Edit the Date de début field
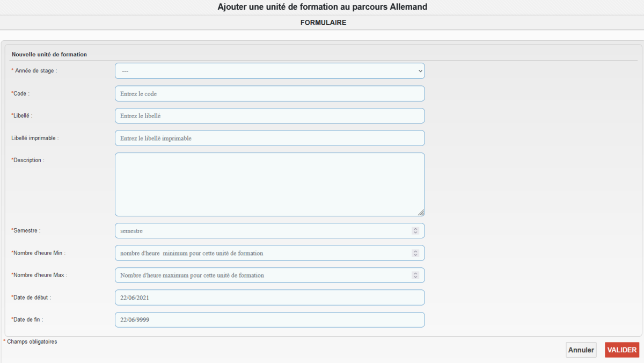This screenshot has height=363, width=644. tap(268, 297)
